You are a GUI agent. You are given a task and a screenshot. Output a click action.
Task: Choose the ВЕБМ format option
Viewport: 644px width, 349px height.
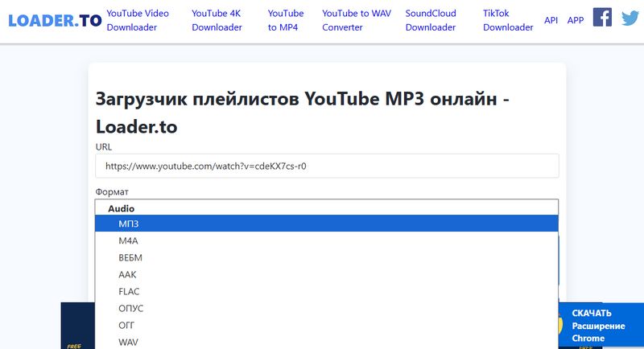[x=327, y=257]
